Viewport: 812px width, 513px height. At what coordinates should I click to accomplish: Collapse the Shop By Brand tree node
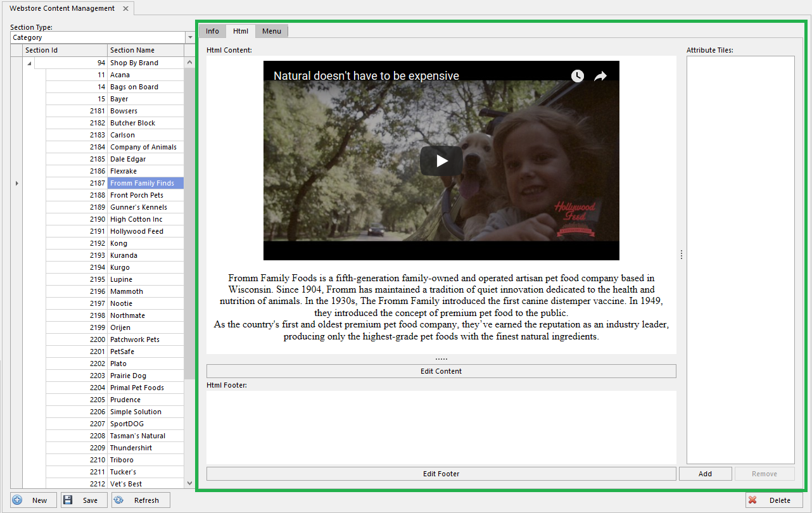29,63
